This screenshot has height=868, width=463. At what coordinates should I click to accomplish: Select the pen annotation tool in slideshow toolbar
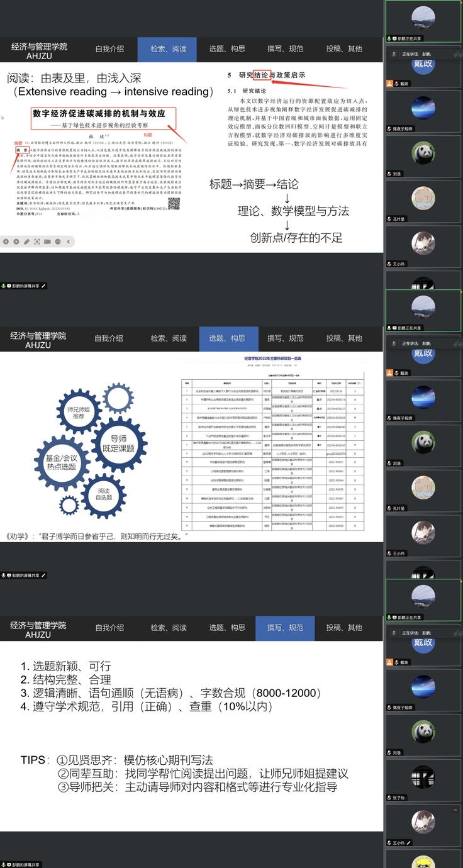26,241
